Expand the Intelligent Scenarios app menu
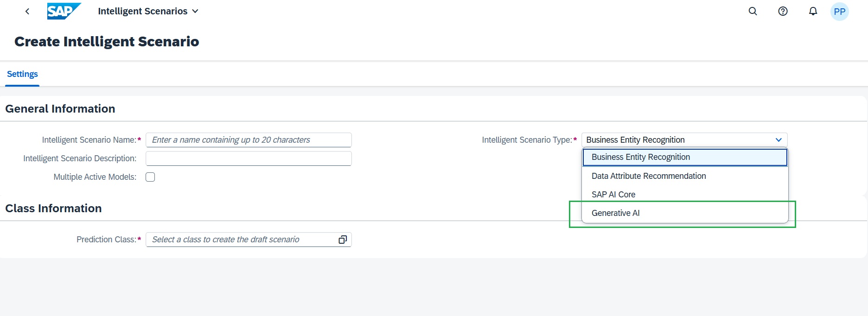The image size is (868, 316). tap(148, 11)
